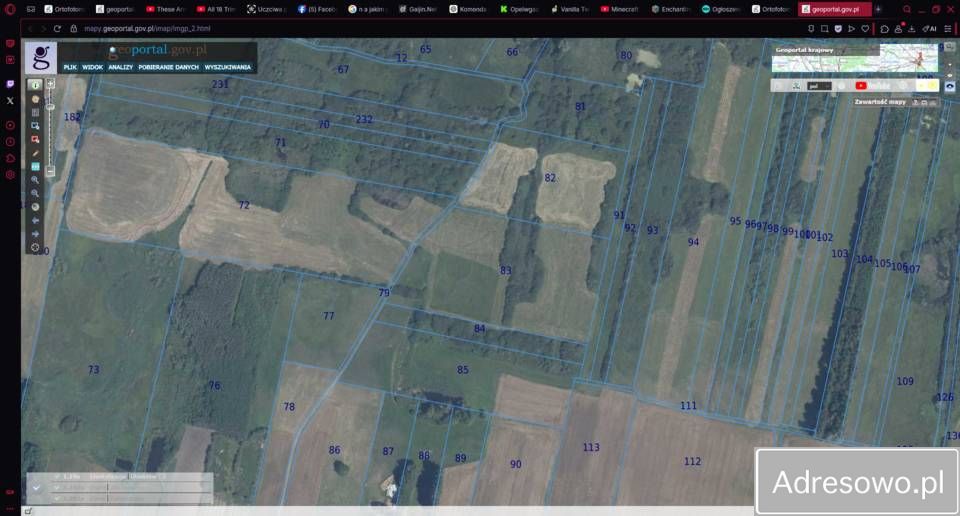
Task: Click the browser back arrow
Action: pyautogui.click(x=31, y=28)
